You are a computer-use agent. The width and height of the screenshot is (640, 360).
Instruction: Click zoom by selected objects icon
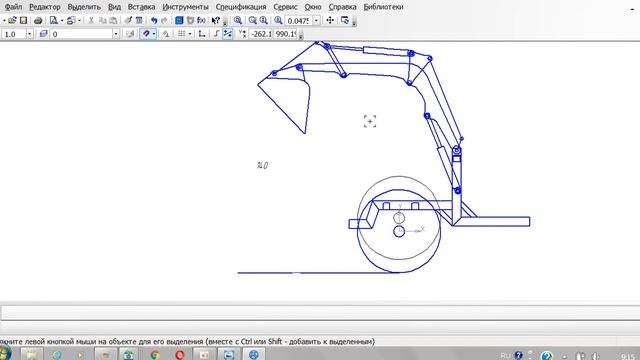pos(278,20)
